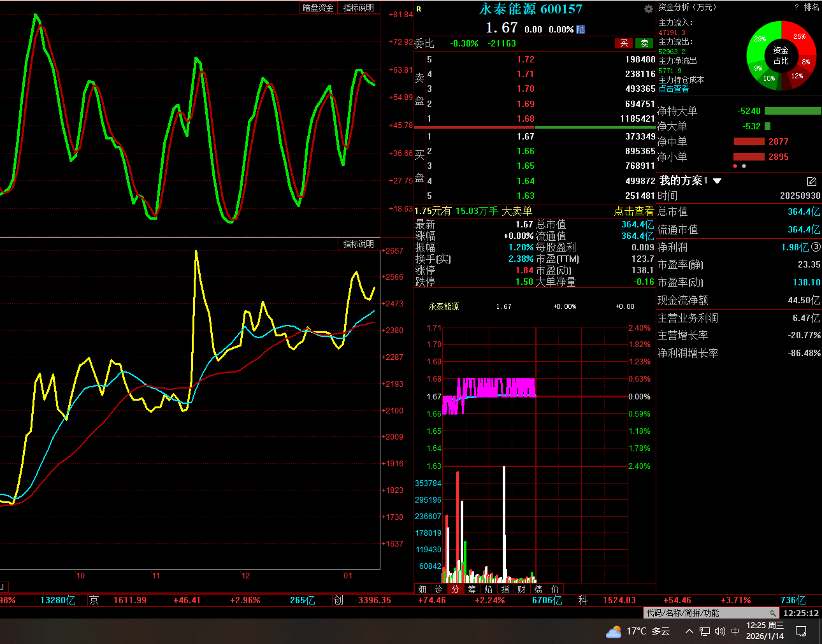Switch to the 焰 tab

tap(488, 589)
